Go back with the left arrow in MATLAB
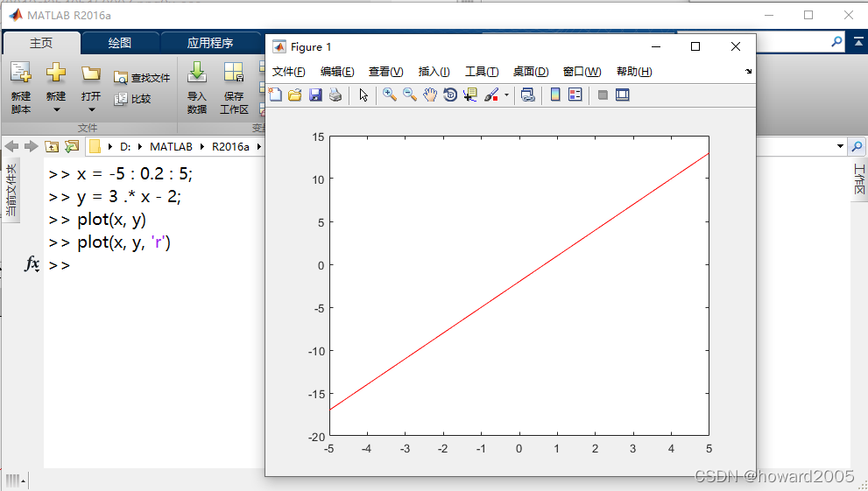Viewport: 868px width, 491px height. 11,146
